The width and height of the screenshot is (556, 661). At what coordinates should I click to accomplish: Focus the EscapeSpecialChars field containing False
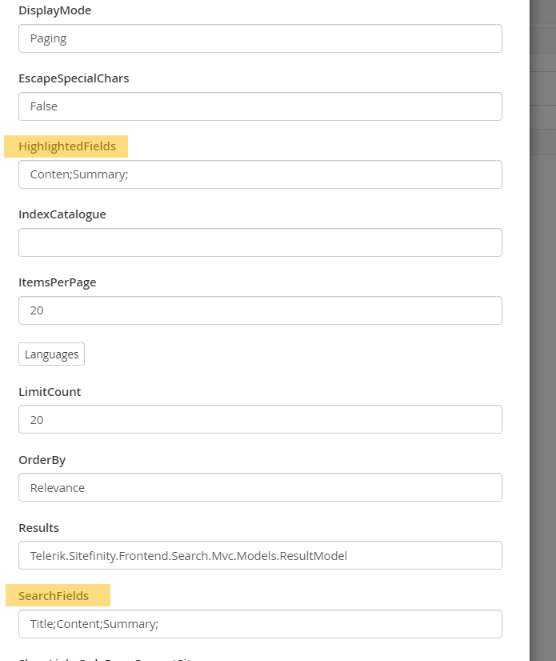click(x=260, y=106)
